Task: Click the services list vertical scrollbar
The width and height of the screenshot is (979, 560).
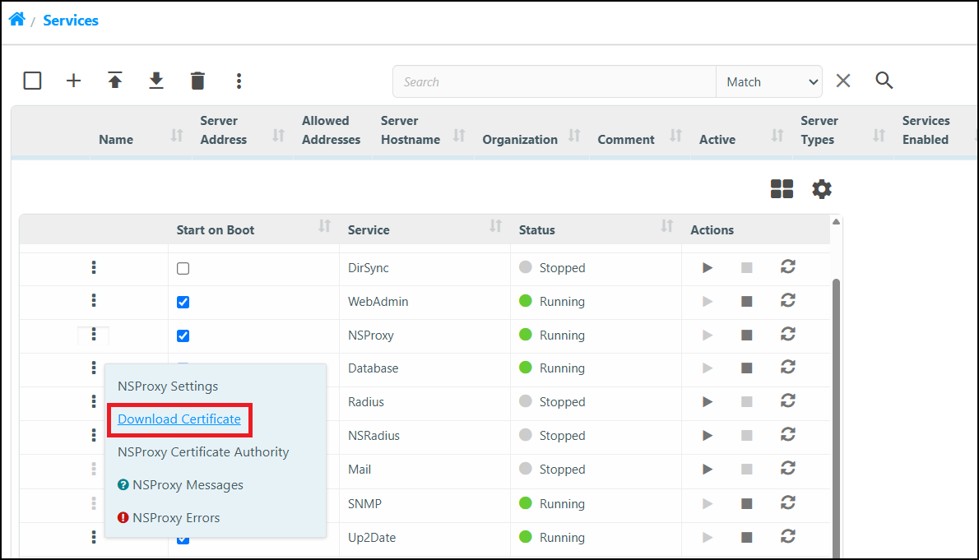Action: [836, 419]
